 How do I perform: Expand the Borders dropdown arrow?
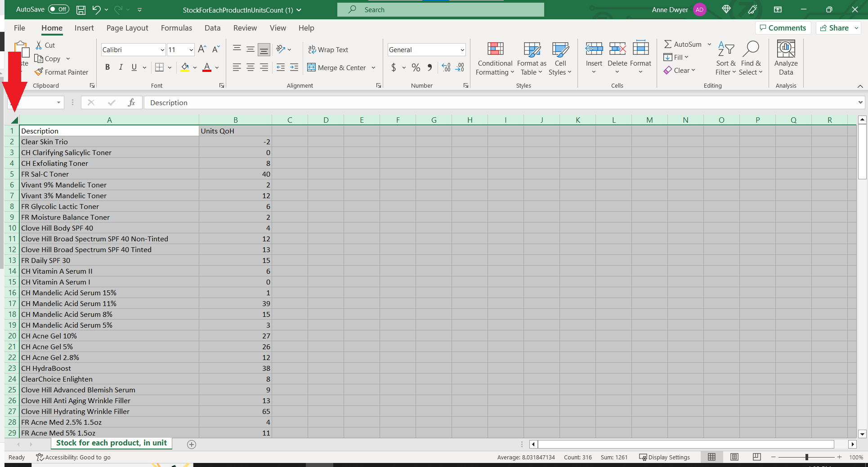[170, 68]
